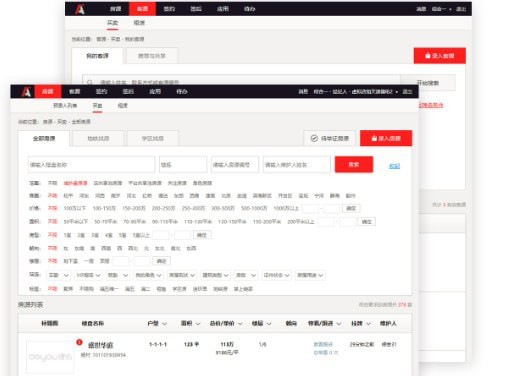Click the check-circle icon on 待举证房源 button
This screenshot has width=508, height=376.
tap(314, 138)
